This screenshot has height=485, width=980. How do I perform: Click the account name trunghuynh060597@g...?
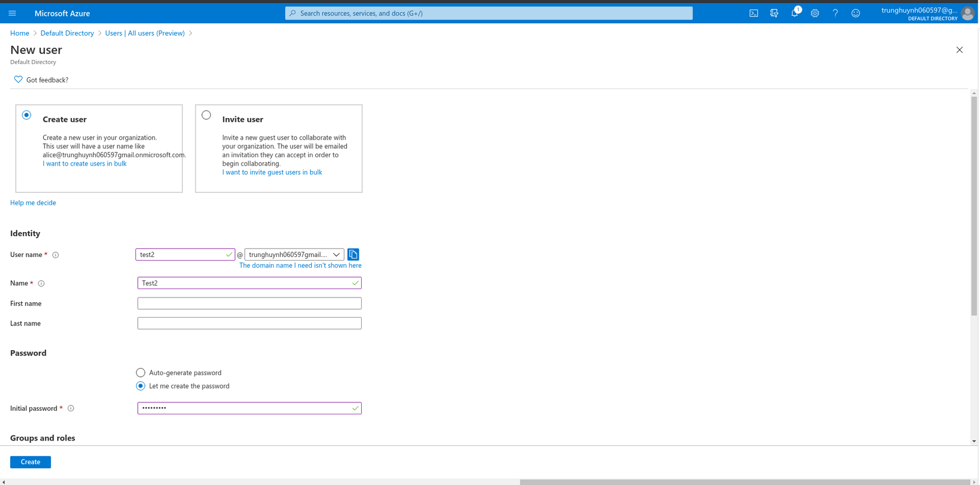[919, 10]
